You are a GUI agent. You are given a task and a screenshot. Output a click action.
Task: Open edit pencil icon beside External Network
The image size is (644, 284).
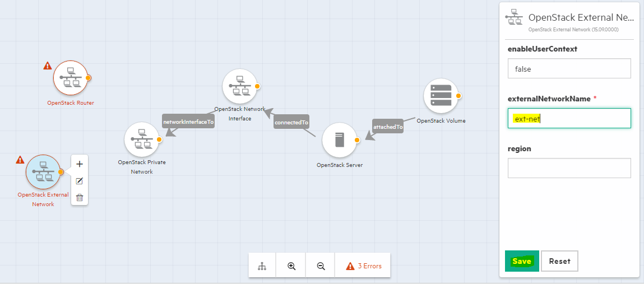pyautogui.click(x=80, y=180)
